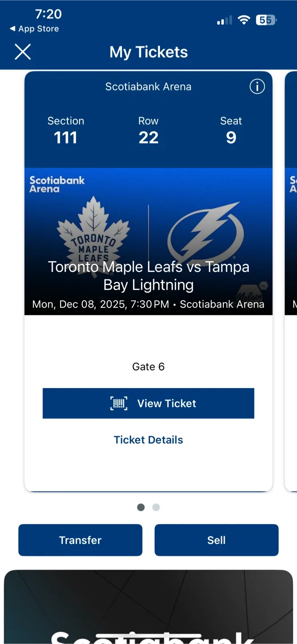Tap the battery level indicator showing 55
The height and width of the screenshot is (644, 297).
[265, 20]
